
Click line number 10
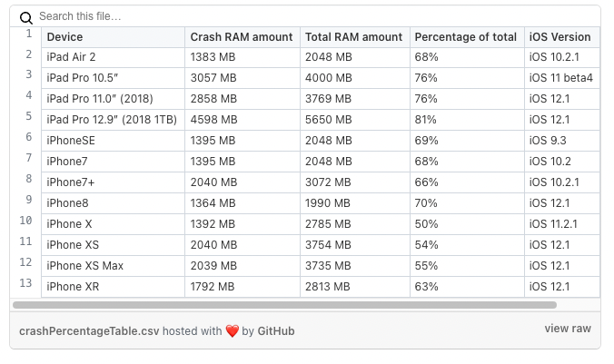coord(25,221)
